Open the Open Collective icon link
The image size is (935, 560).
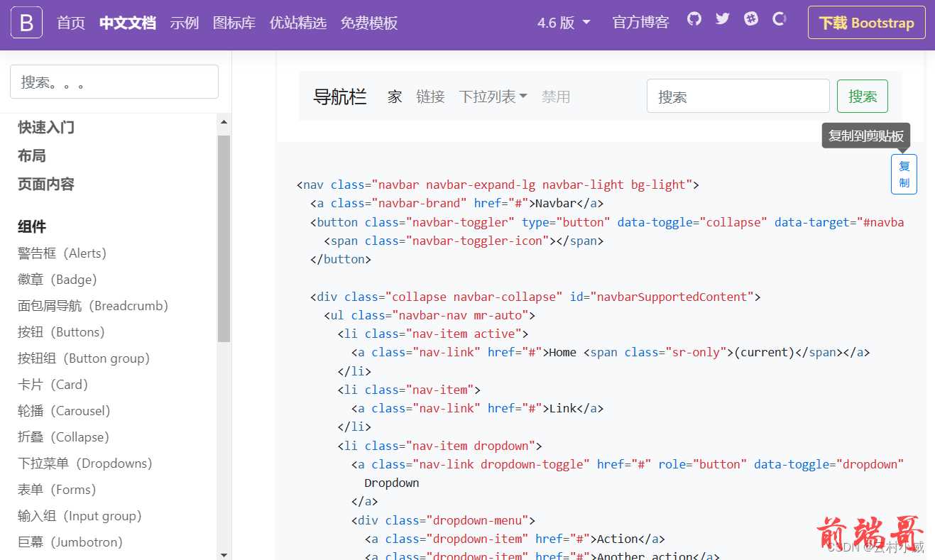(x=780, y=19)
